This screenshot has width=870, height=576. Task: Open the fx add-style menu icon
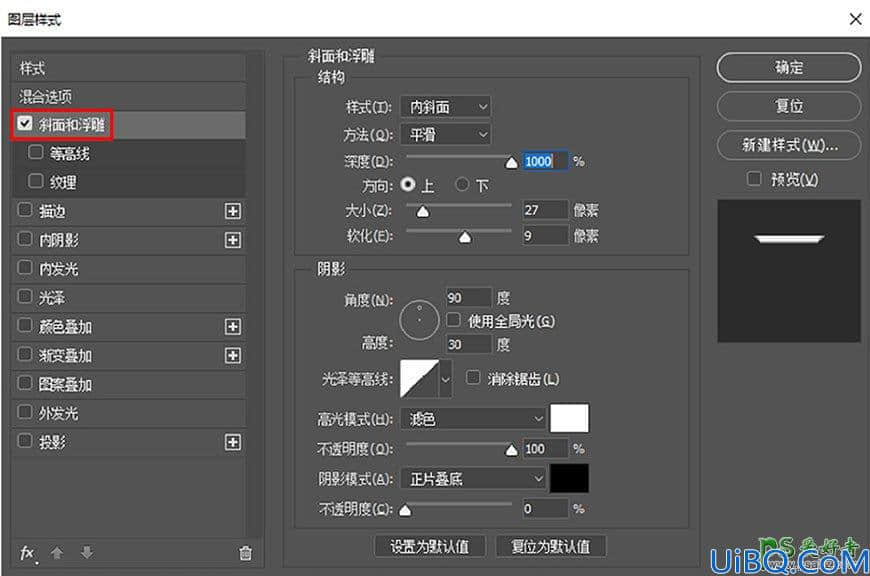27,553
